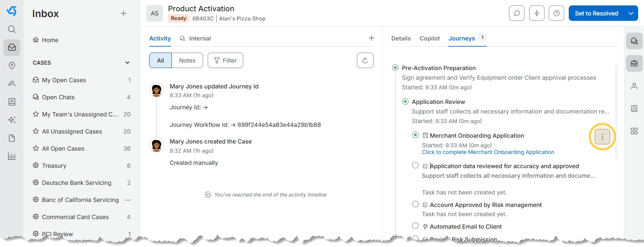Image resolution: width=644 pixels, height=247 pixels.
Task: Refresh the activity timeline
Action: coord(365,60)
